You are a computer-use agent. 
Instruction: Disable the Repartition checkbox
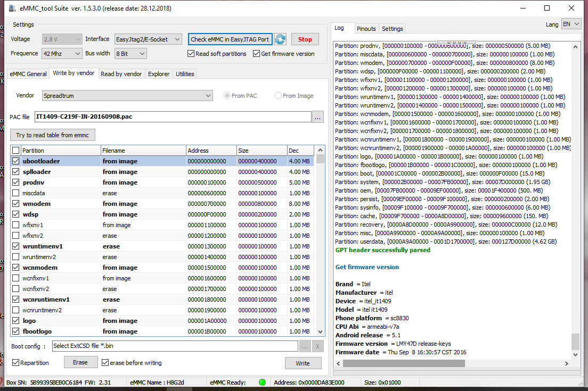(16, 362)
